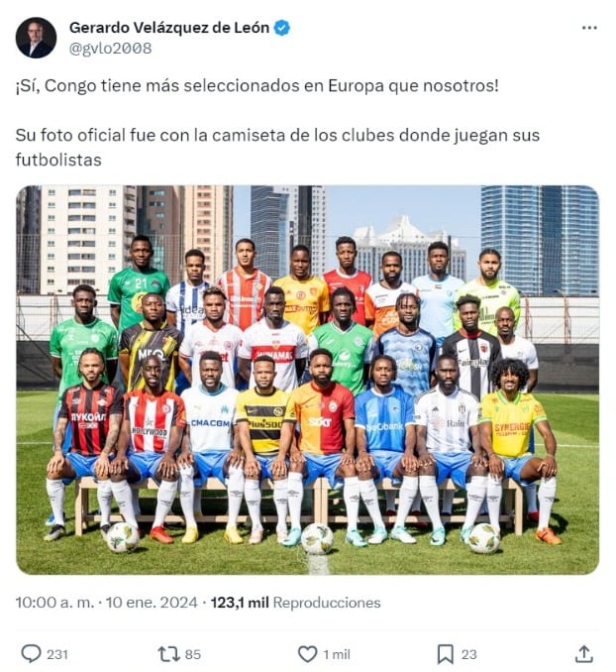The height and width of the screenshot is (672, 616).
Task: Click the 10:00 a. m. timestamp
Action: click(54, 603)
